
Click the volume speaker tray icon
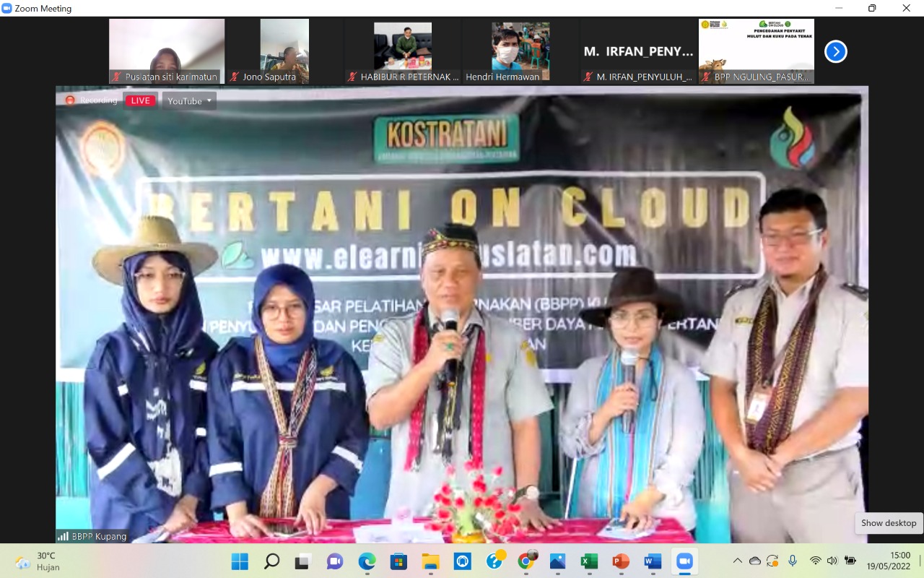point(832,561)
